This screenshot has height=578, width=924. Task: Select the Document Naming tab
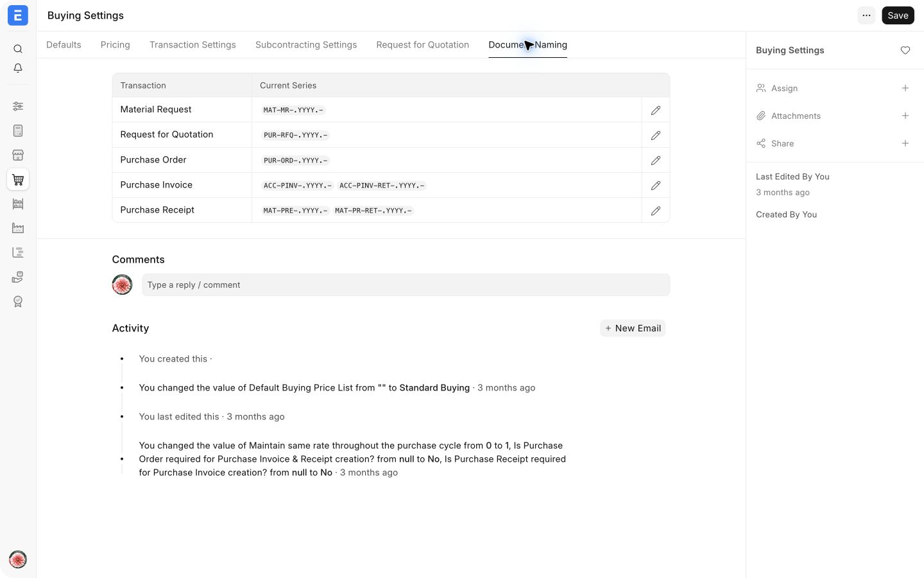(528, 45)
